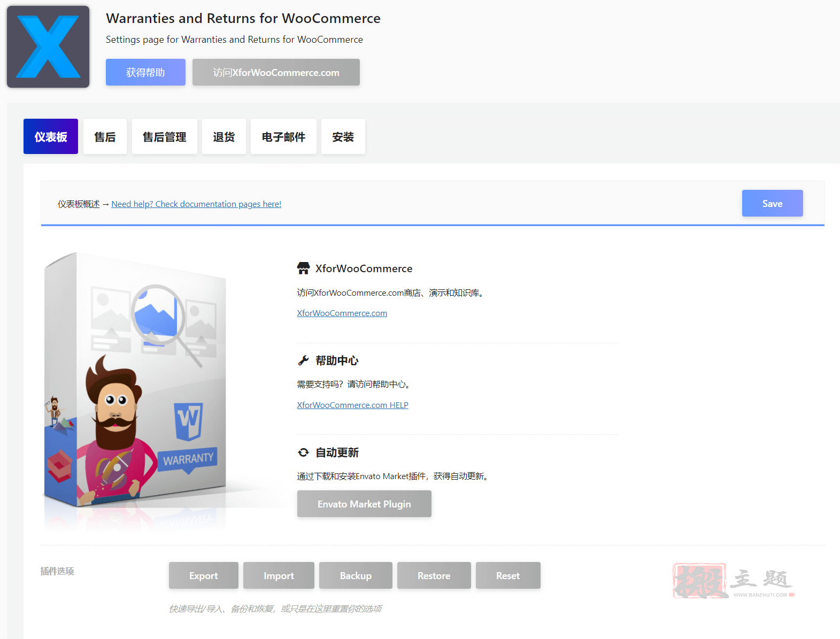Click the 'Settings page for Warranties and Returns' subtitle
Viewport: 840px width, 639px height.
pos(234,40)
